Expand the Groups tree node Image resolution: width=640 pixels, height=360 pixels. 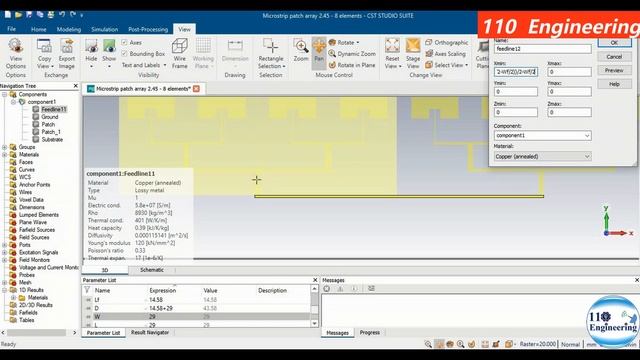4,147
